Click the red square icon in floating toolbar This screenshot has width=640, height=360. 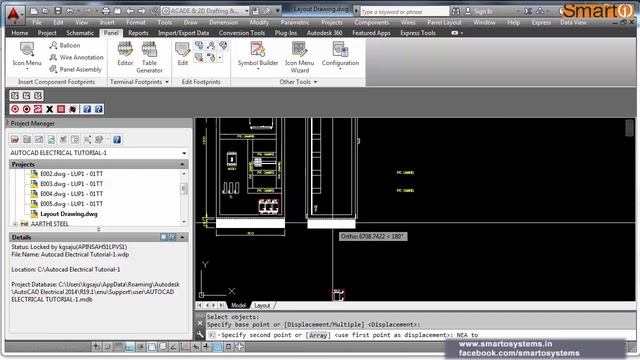[61, 109]
